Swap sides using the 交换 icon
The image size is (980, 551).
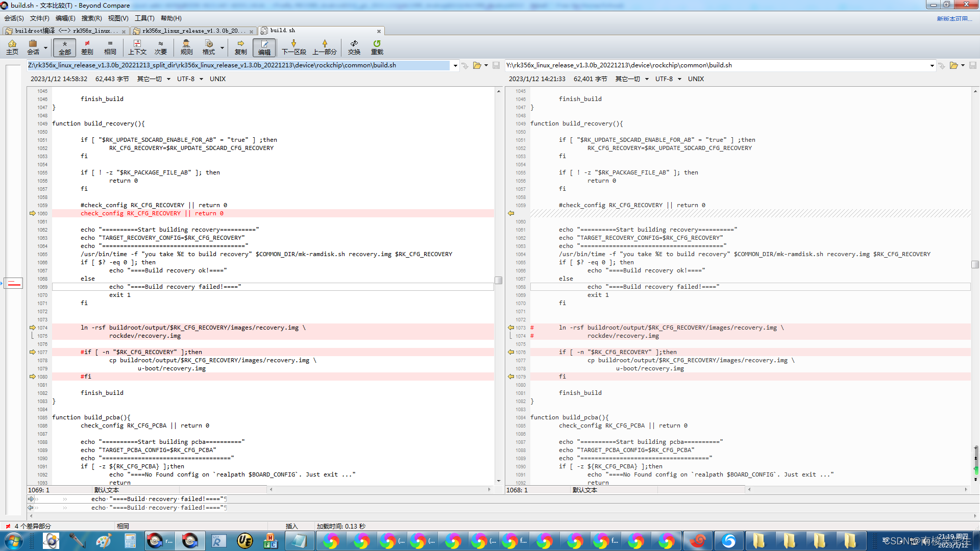pos(354,47)
